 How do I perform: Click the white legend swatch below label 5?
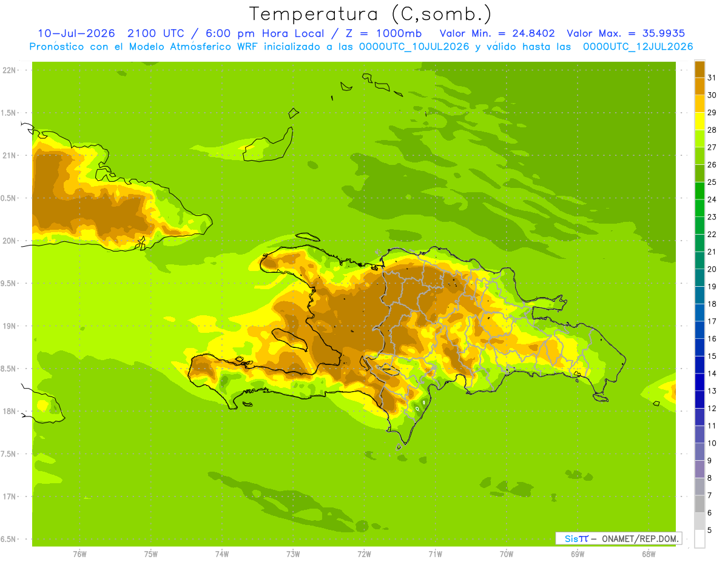(x=699, y=539)
